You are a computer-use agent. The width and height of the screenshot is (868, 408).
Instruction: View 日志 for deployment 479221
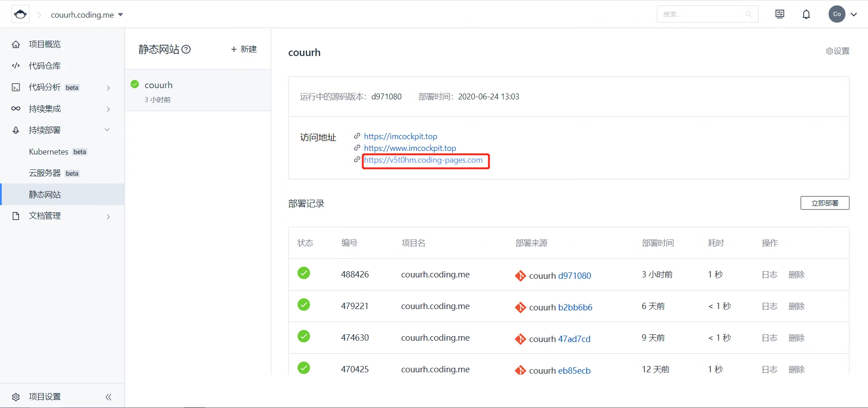(769, 306)
